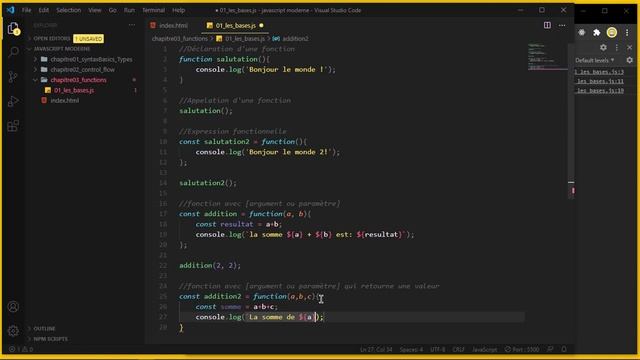Open Explorer panel ellipsis menu
Image resolution: width=640 pixels, height=360 pixels.
click(131, 25)
